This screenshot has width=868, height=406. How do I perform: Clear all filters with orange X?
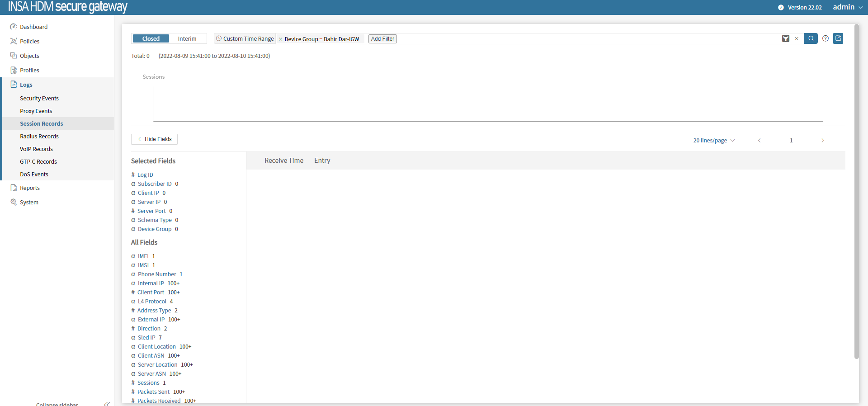(797, 39)
